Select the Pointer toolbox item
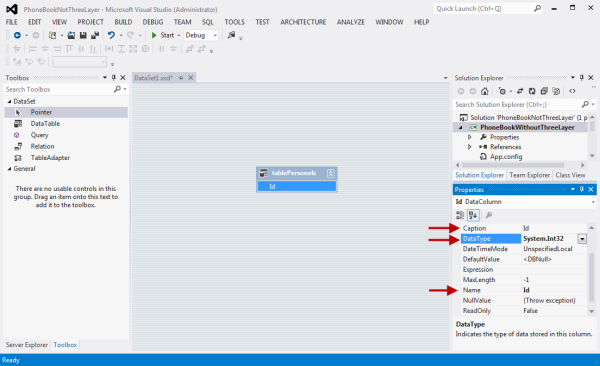 tap(66, 112)
